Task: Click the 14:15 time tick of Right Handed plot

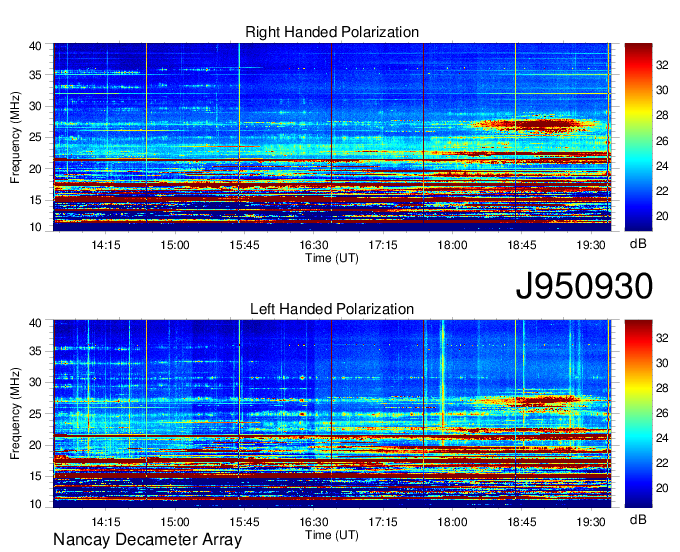Action: (106, 245)
